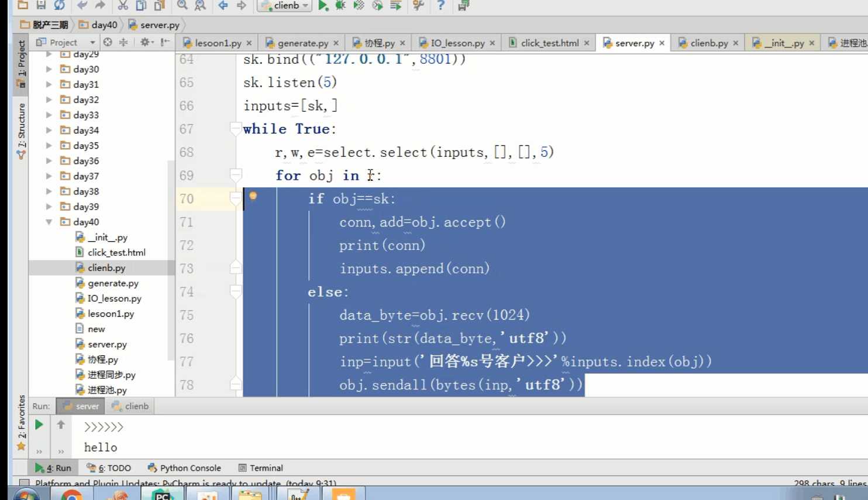Click the up arrow icon in Run panel
The image size is (868, 500).
tap(61, 424)
